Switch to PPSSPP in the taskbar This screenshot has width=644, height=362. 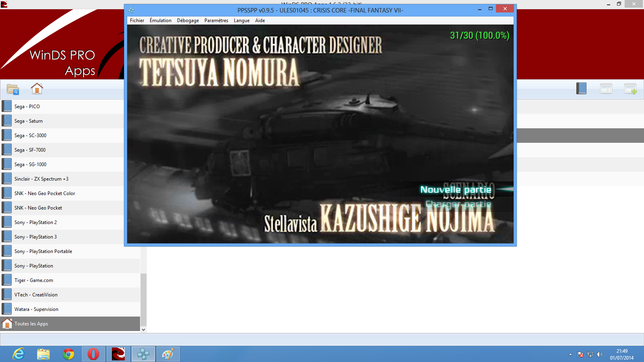pyautogui.click(x=143, y=354)
